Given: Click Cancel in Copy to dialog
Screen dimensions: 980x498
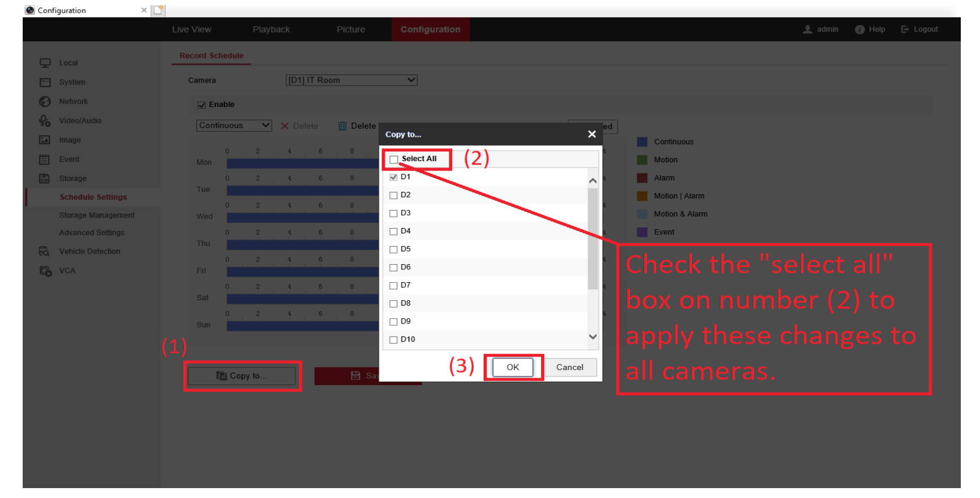Looking at the screenshot, I should 569,367.
